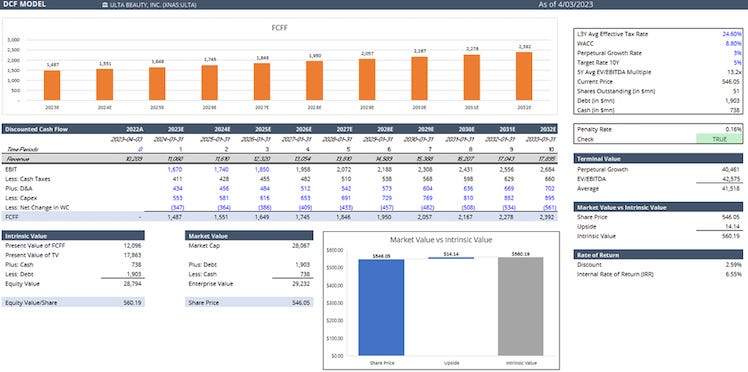This screenshot has height=372, width=748.
Task: Click the Equity Value amount 28,794
Action: tap(132, 284)
